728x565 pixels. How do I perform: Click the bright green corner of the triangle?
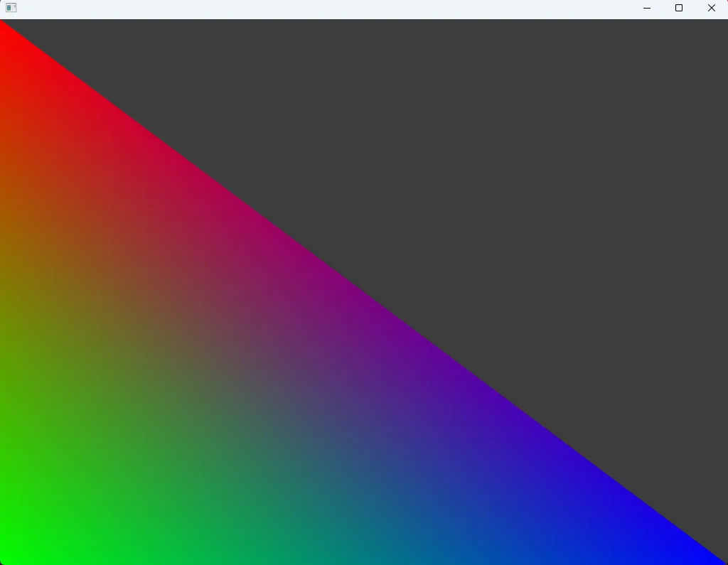click(x=6, y=557)
